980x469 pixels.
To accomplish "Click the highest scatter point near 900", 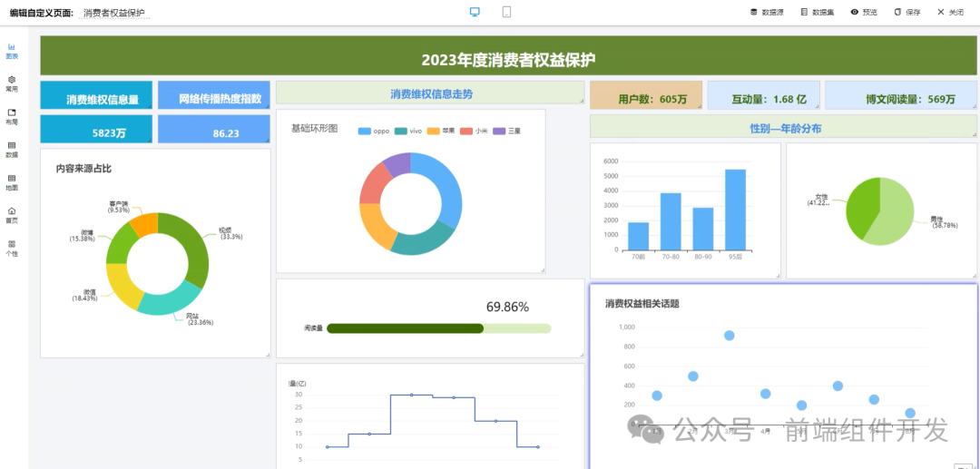I will pyautogui.click(x=729, y=336).
